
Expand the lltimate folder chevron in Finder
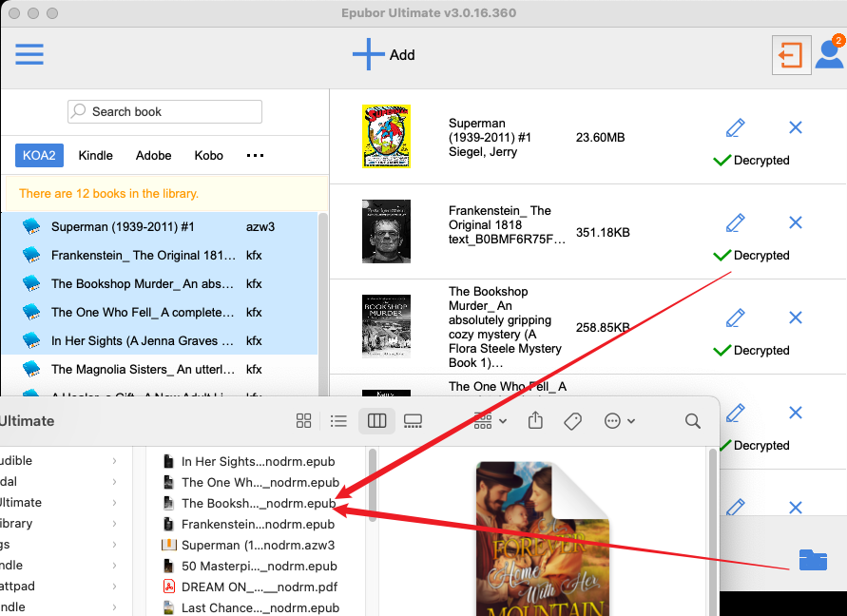point(114,503)
